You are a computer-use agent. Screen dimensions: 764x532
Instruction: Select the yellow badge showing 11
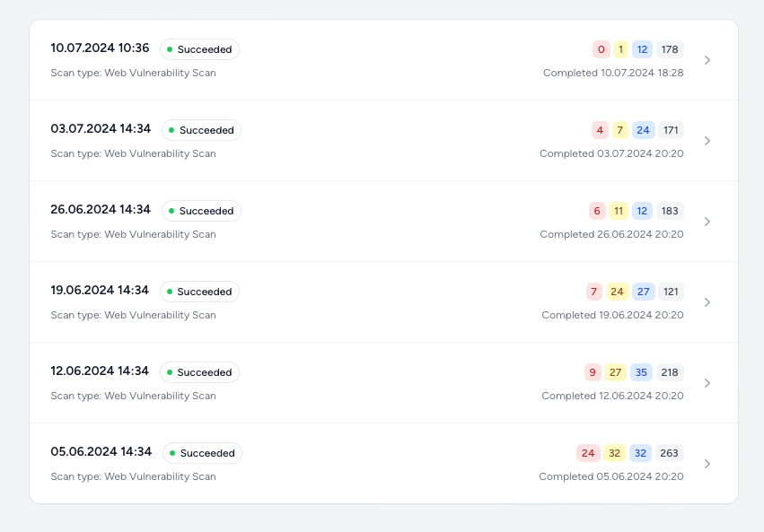[619, 211]
